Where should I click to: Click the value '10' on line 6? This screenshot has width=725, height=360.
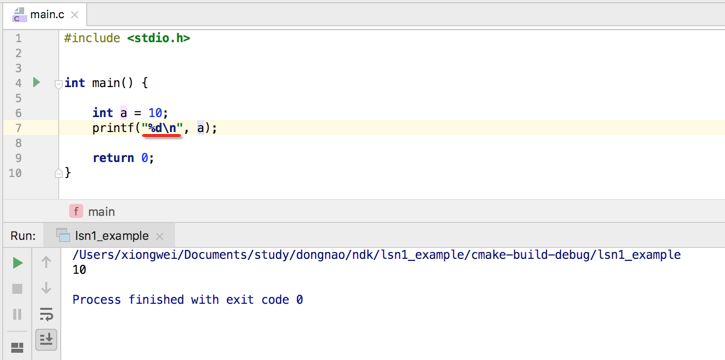coord(155,113)
